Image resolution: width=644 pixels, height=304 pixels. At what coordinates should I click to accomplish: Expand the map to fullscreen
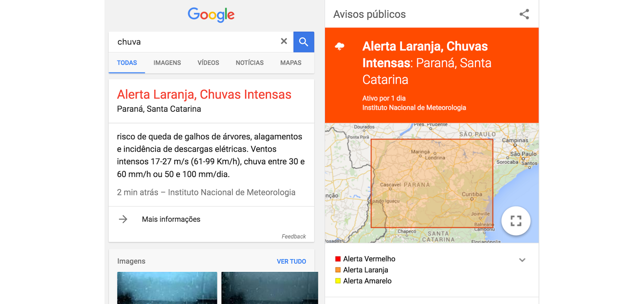click(x=516, y=221)
